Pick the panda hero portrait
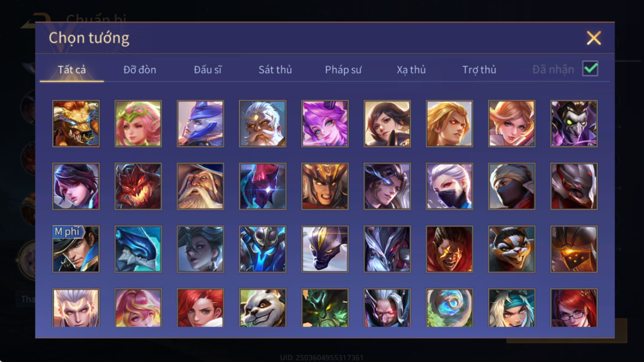644x362 pixels. pos(262,308)
